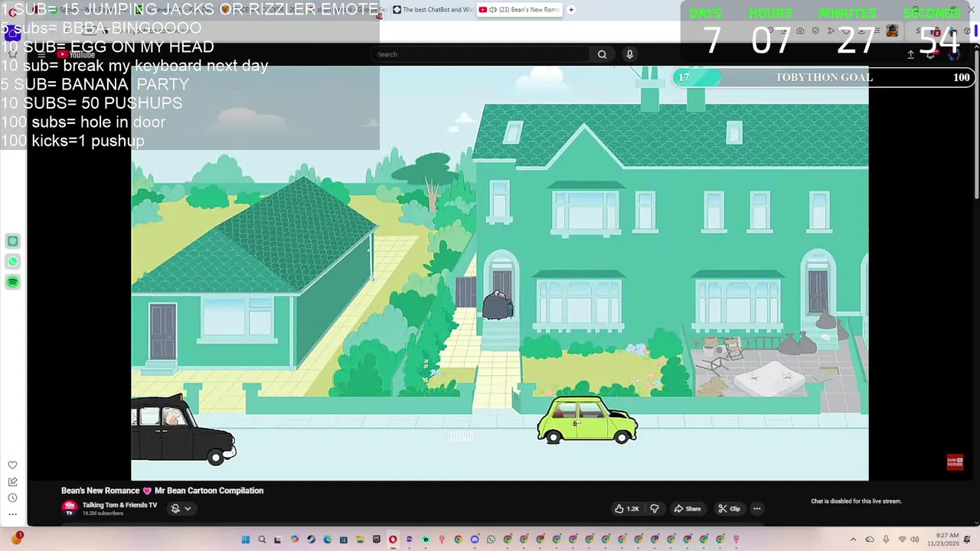Open Windows taskbar search magnifier
The image size is (980, 551).
pyautogui.click(x=262, y=540)
